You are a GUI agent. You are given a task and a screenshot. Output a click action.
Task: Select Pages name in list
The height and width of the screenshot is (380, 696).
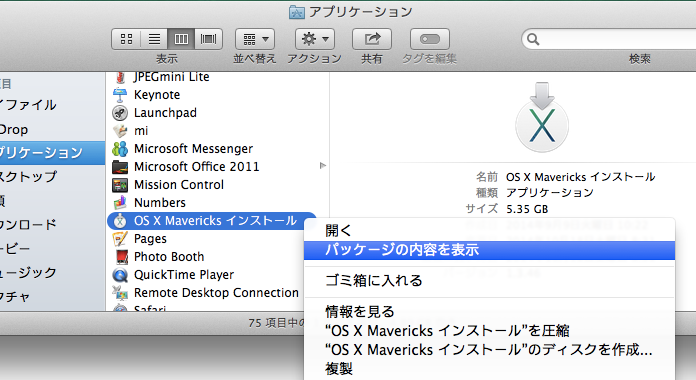(150, 239)
